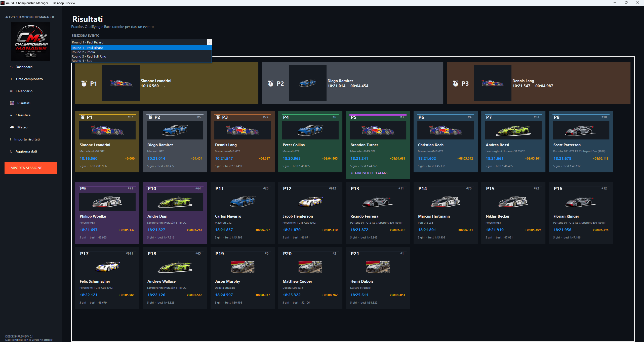Click the Risultati chart icon in sidebar
The height and width of the screenshot is (342, 644).
click(12, 103)
